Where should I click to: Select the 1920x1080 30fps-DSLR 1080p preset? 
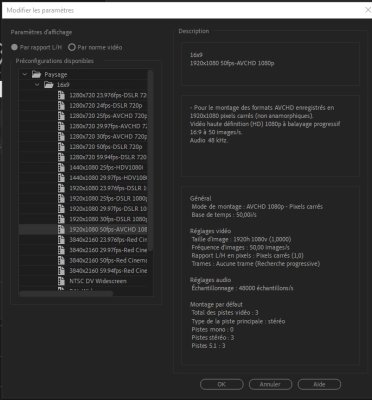pos(83,219)
